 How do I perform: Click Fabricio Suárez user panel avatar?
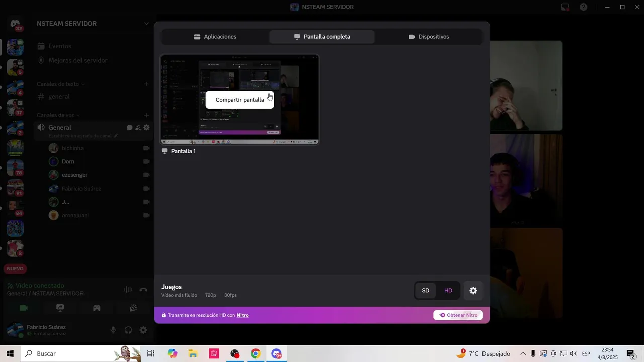pyautogui.click(x=15, y=330)
